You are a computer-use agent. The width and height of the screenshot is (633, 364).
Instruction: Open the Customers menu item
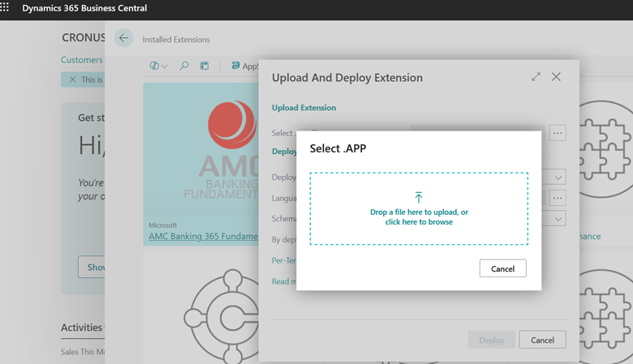(x=82, y=60)
